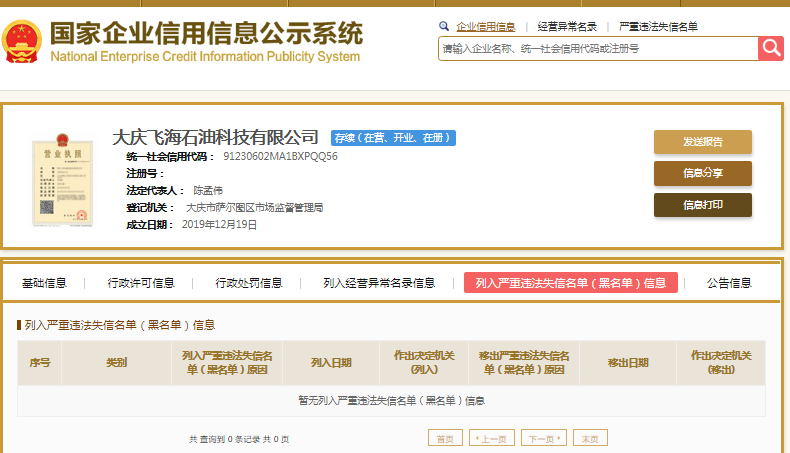Click the 下一页 next page button
This screenshot has height=453, width=790.
point(544,438)
